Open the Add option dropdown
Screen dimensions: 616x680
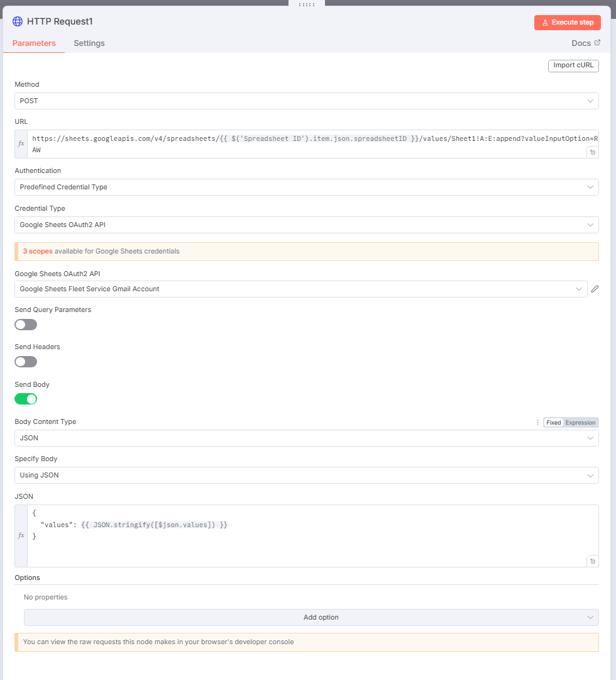pyautogui.click(x=311, y=617)
